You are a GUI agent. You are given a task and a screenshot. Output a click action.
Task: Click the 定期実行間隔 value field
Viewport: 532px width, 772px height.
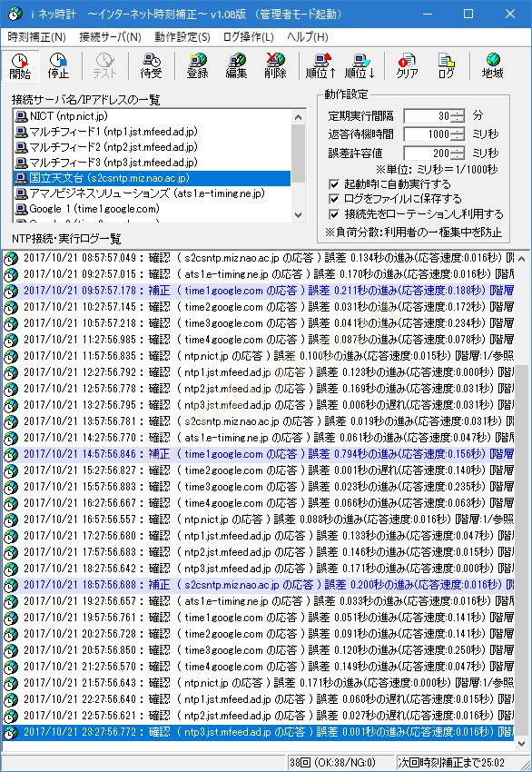pyautogui.click(x=428, y=116)
